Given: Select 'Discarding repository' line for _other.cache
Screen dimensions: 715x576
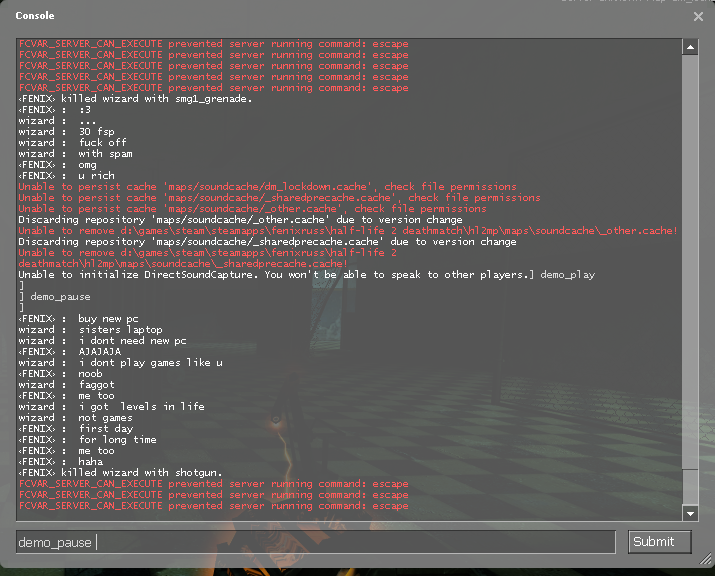Looking at the screenshot, I should tap(240, 219).
